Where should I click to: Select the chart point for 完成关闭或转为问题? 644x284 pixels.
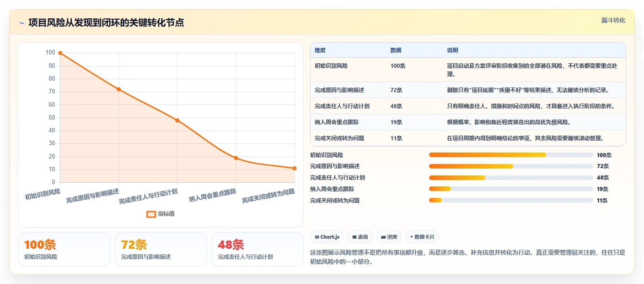(x=294, y=168)
